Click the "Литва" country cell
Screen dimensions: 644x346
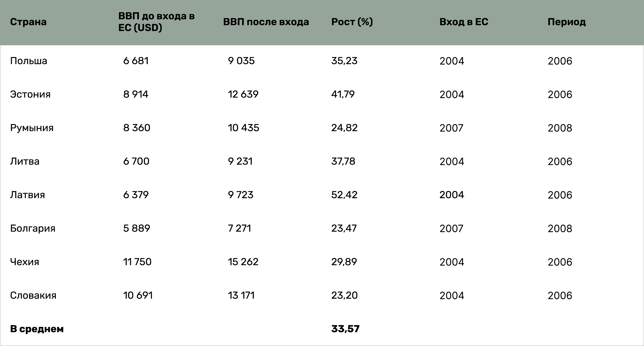click(25, 161)
